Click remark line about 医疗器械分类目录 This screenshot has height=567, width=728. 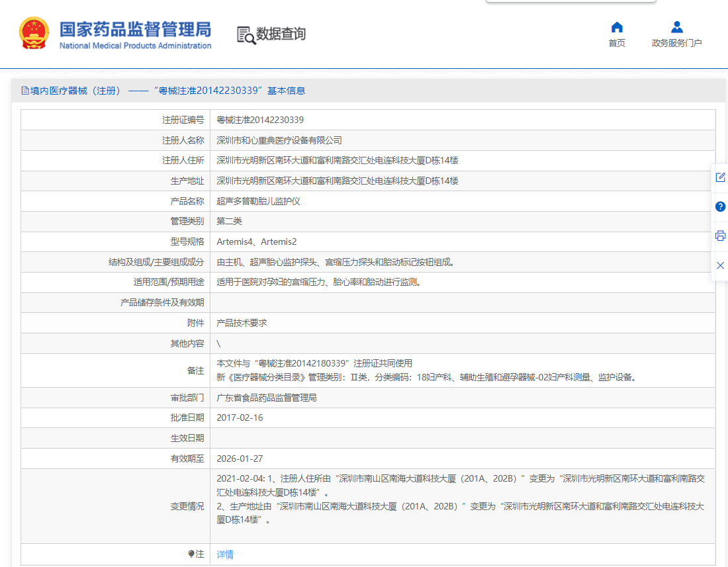pos(427,377)
